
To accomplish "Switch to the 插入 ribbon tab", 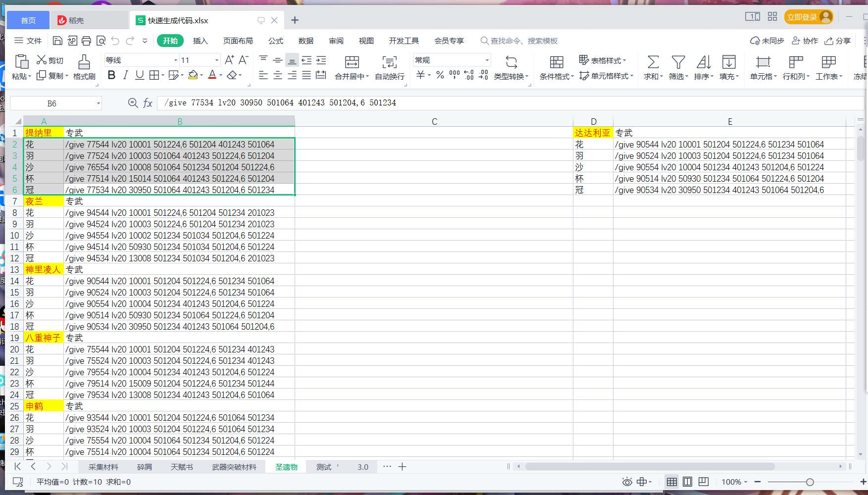I will coord(200,41).
